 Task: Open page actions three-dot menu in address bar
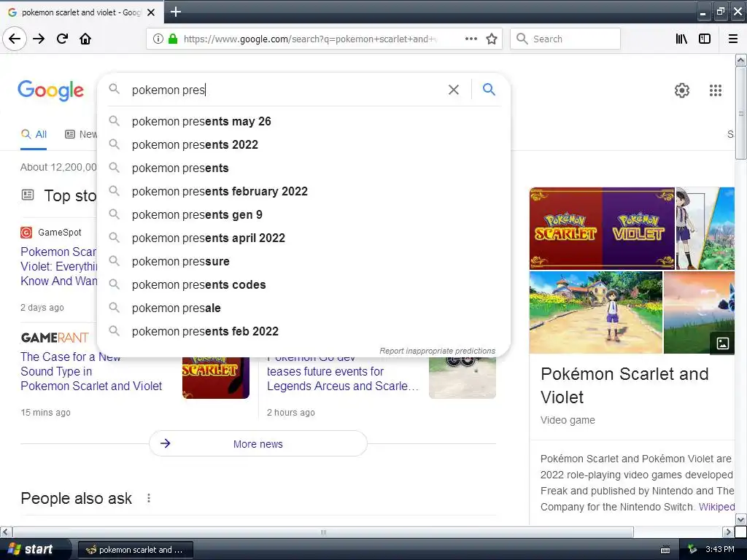(471, 39)
